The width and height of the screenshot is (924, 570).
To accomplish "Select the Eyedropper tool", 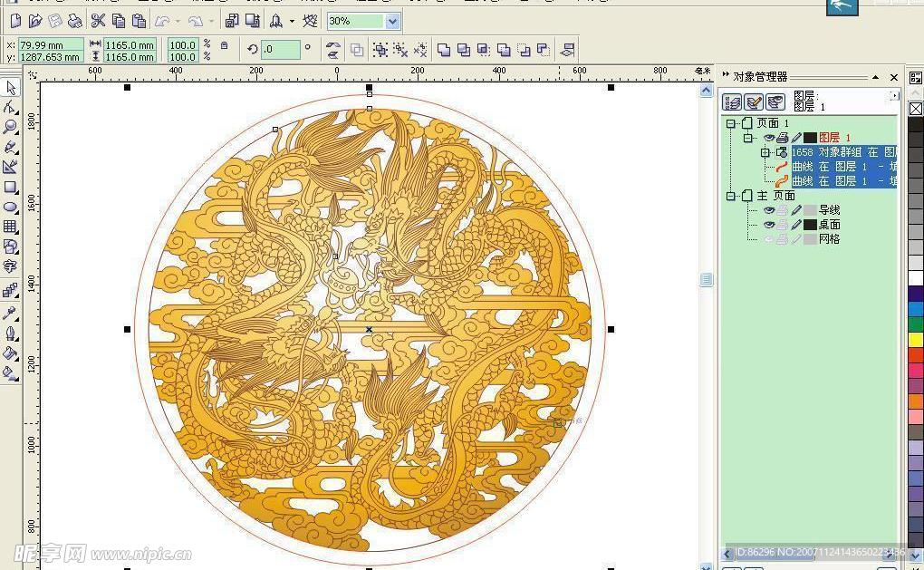I will (x=11, y=314).
